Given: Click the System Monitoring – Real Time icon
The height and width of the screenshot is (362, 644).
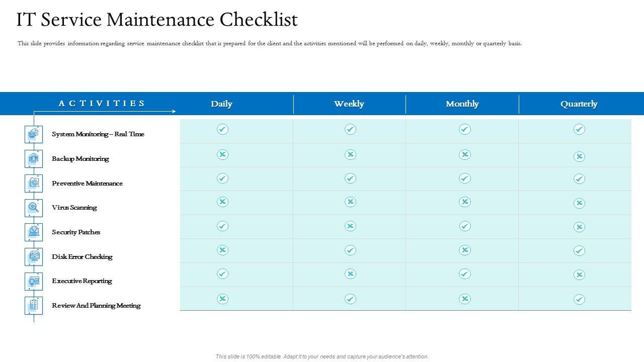Looking at the screenshot, I should coord(34,134).
